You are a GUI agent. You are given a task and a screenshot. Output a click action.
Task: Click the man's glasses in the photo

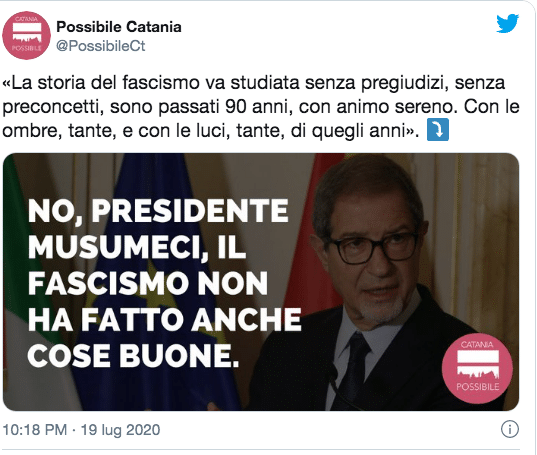371,249
